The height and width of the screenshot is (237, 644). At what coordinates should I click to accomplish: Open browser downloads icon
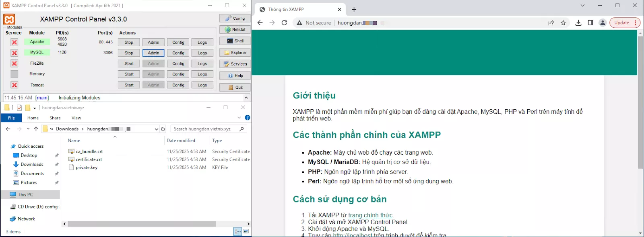(578, 23)
